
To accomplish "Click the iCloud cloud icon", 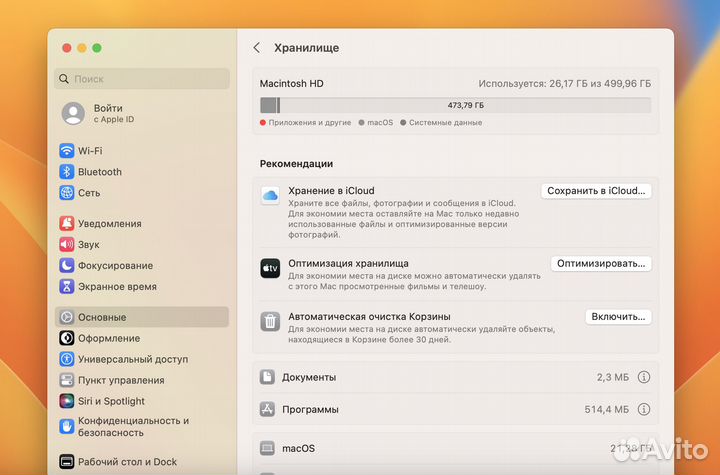I will [270, 196].
